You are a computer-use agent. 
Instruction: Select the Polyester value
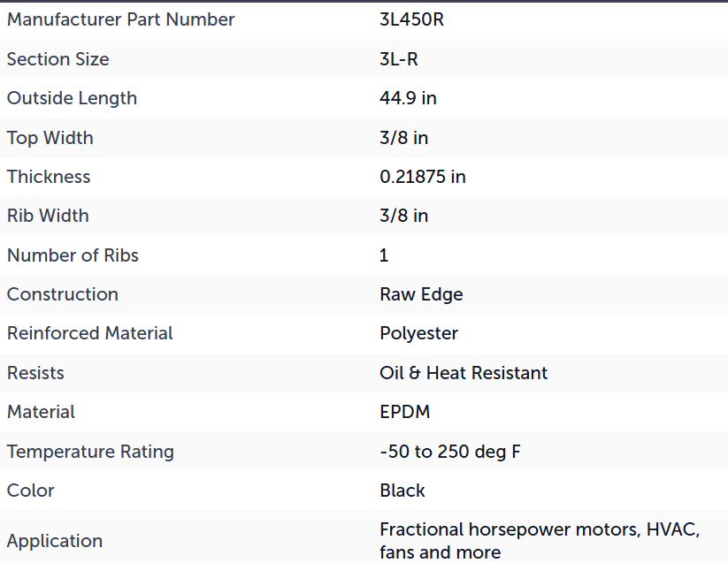(x=418, y=333)
